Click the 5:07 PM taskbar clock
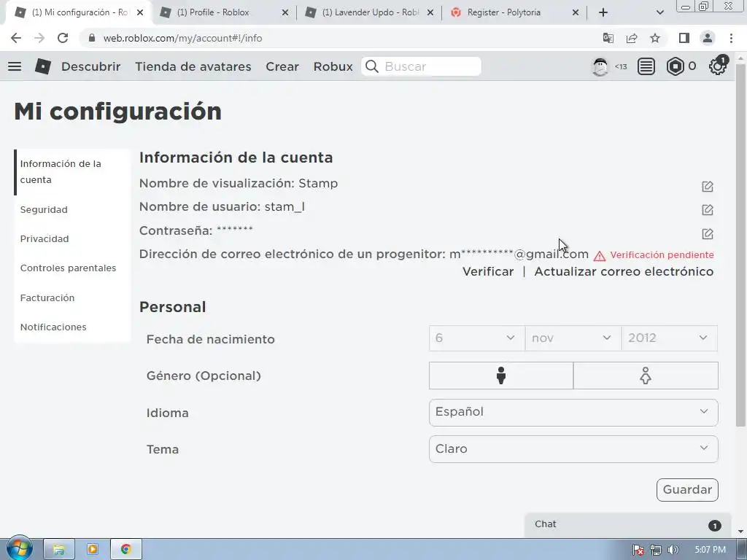 coord(710,550)
